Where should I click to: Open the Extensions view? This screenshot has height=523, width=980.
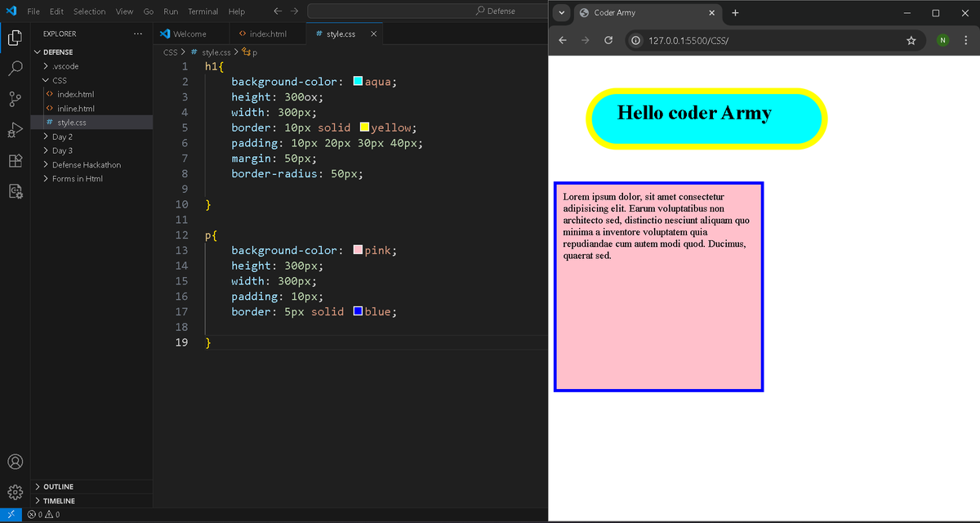15,161
